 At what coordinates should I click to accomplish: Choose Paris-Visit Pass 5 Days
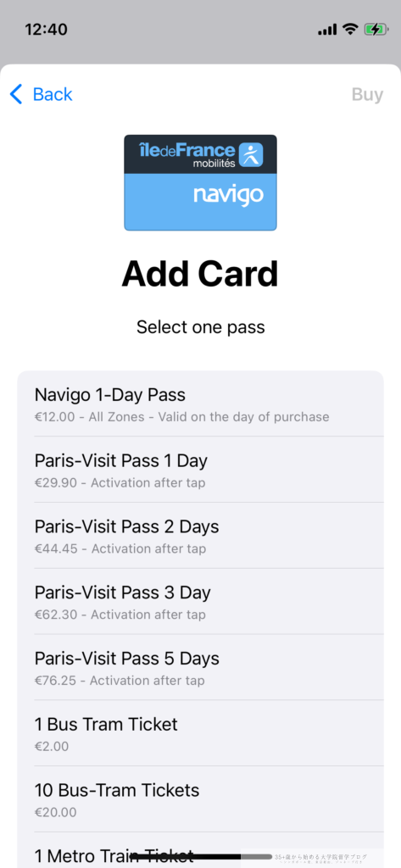pyautogui.click(x=200, y=667)
